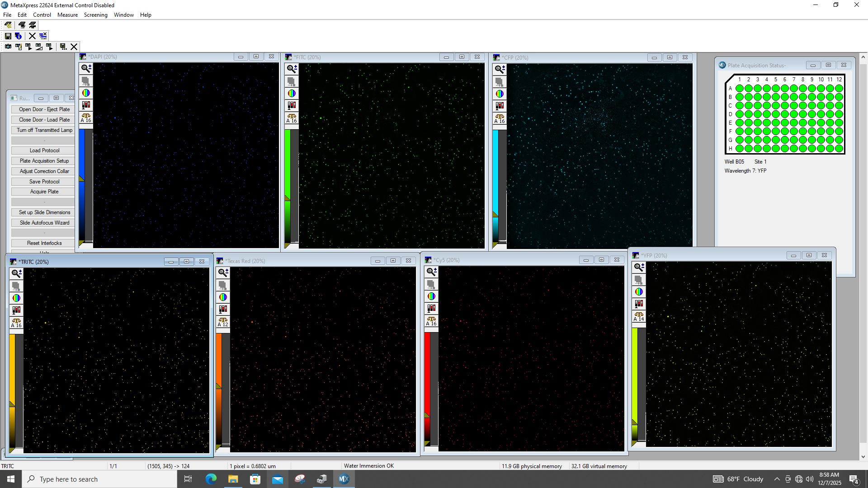868x488 pixels.
Task: Click the plate acquisition setup toolbar icon
Action: click(8, 25)
